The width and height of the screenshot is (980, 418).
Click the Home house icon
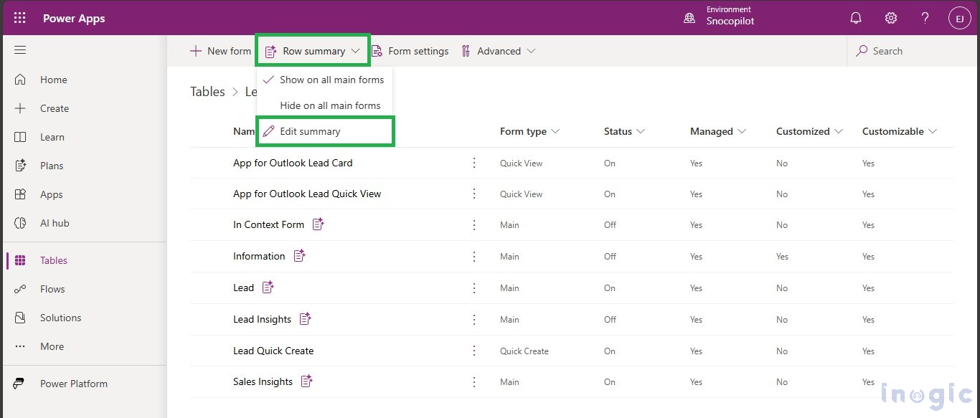click(20, 80)
